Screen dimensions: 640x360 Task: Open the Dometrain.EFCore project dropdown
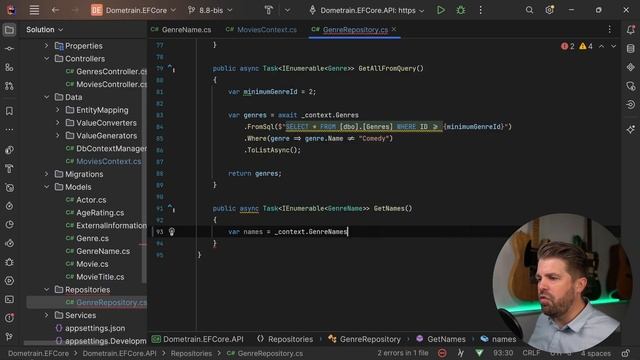pyautogui.click(x=133, y=10)
